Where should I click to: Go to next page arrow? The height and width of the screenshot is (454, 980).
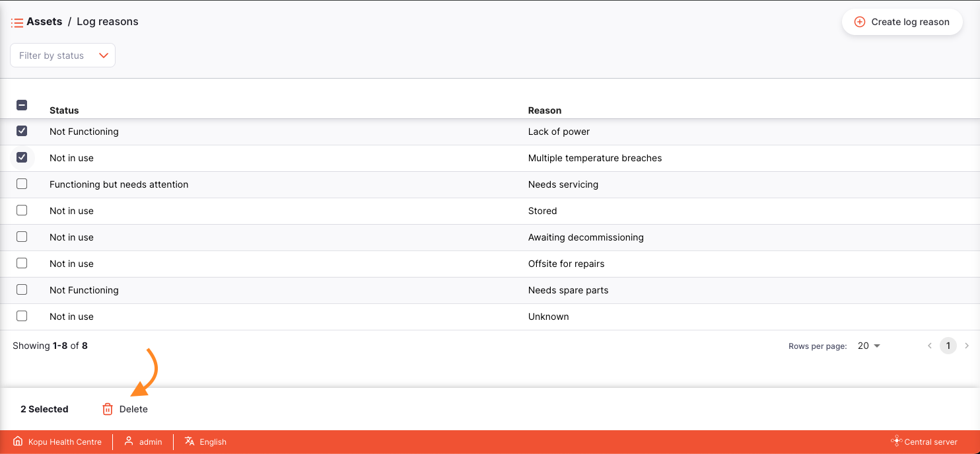967,346
